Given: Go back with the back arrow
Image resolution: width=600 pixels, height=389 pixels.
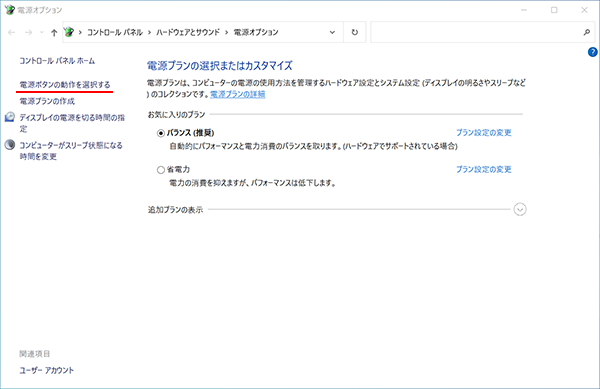Looking at the screenshot, I should pyautogui.click(x=11, y=33).
